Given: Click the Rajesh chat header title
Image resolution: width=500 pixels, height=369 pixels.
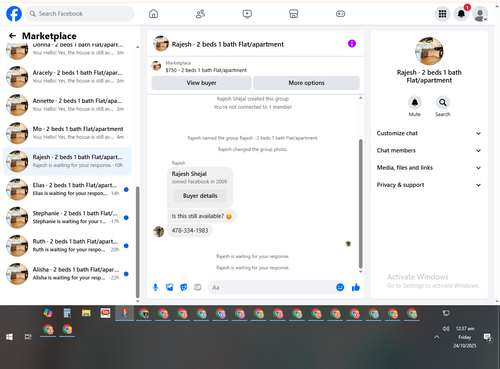Looking at the screenshot, I should [228, 44].
